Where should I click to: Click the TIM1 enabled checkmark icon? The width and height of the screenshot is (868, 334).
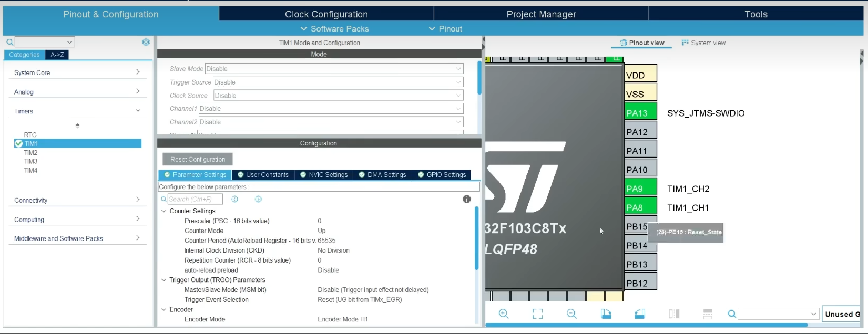pos(18,143)
